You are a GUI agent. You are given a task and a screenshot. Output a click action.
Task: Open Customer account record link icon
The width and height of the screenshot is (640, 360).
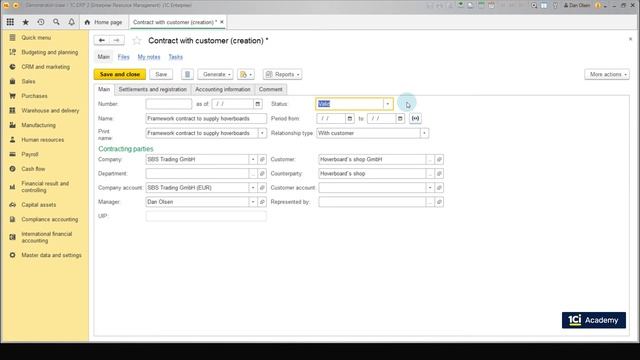coord(439,188)
